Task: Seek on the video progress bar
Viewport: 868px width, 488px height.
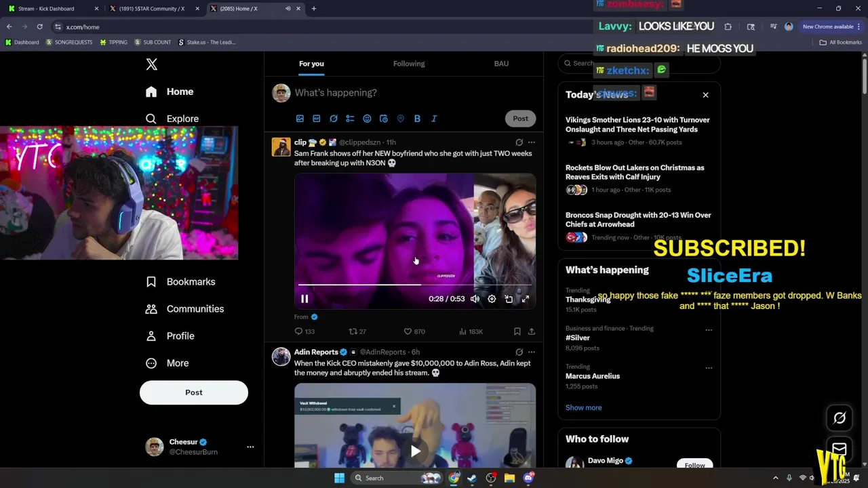Action: coord(415,285)
